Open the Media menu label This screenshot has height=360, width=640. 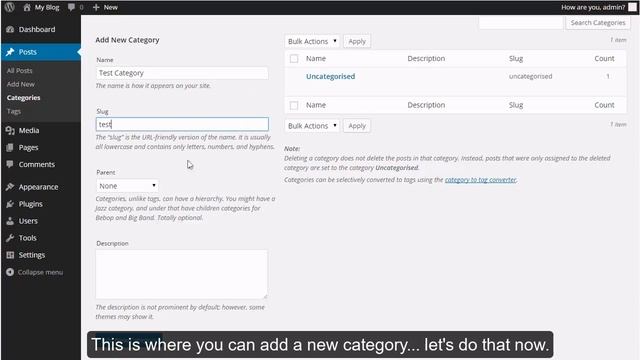[29, 130]
